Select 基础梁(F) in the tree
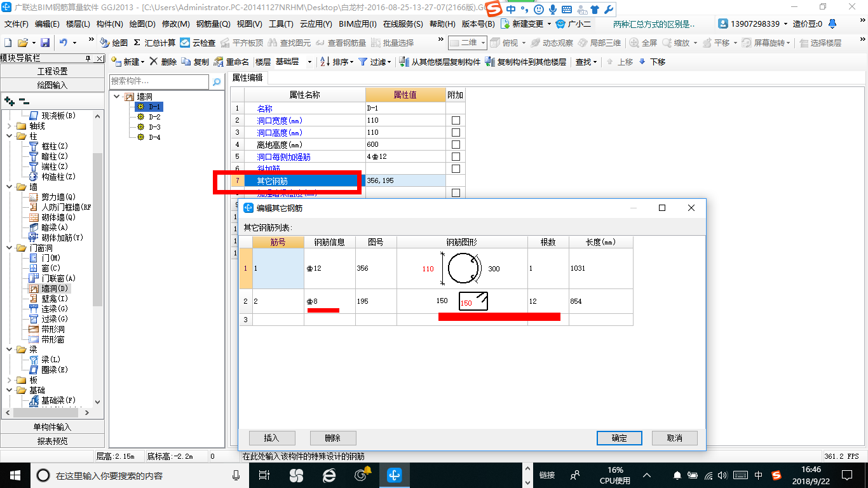 click(52, 400)
